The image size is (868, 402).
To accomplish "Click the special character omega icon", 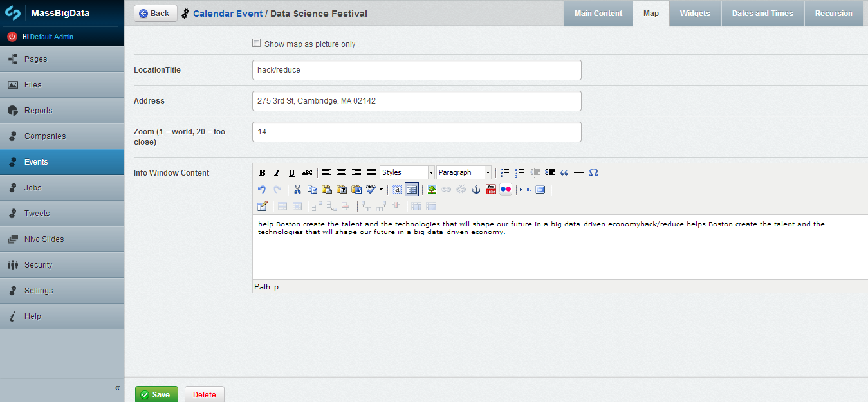I will tap(593, 173).
